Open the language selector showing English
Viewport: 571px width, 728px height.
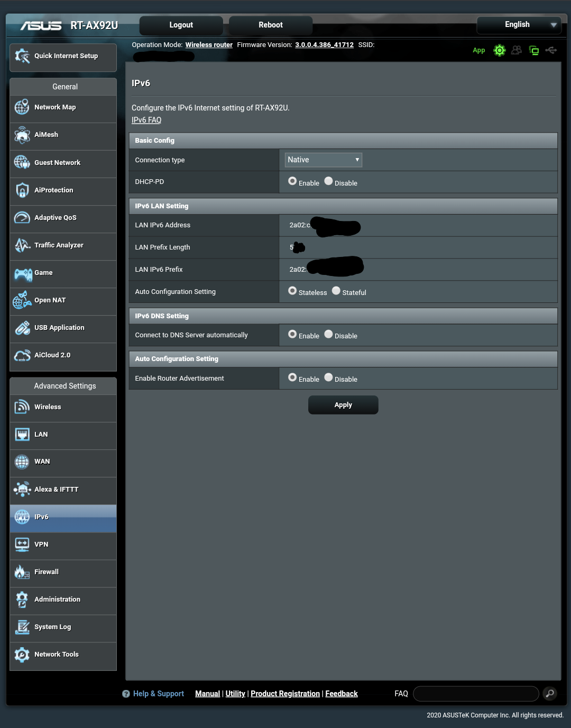pos(519,24)
